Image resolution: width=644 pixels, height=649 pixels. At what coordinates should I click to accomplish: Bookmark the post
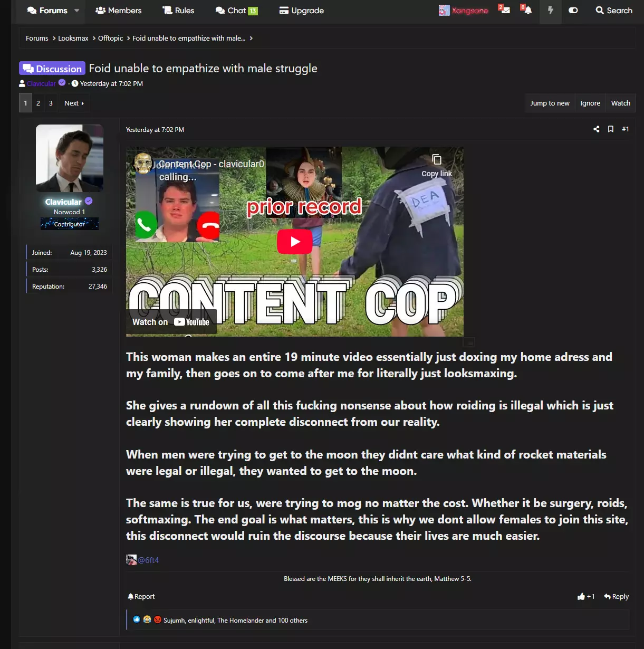pyautogui.click(x=611, y=129)
